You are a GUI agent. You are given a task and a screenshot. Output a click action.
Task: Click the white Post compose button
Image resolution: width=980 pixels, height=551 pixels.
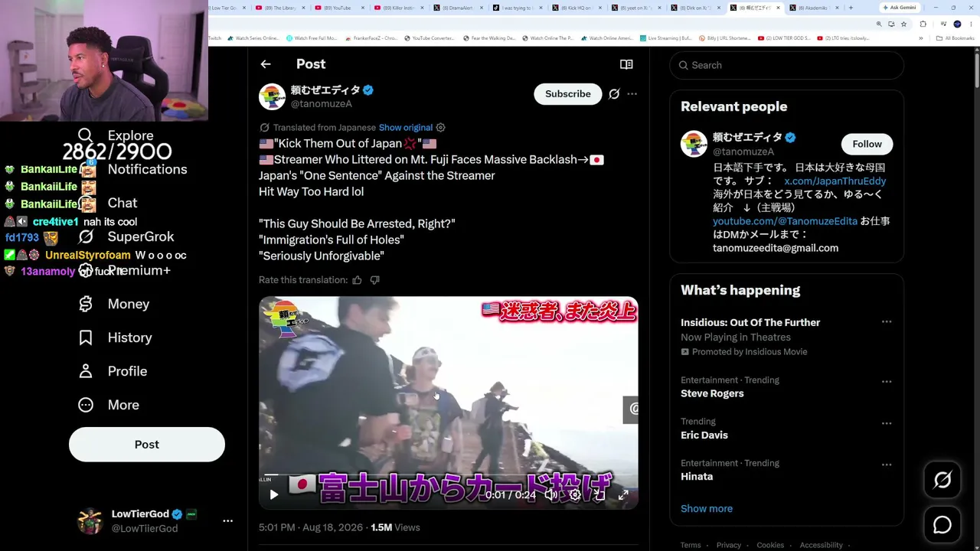147,445
